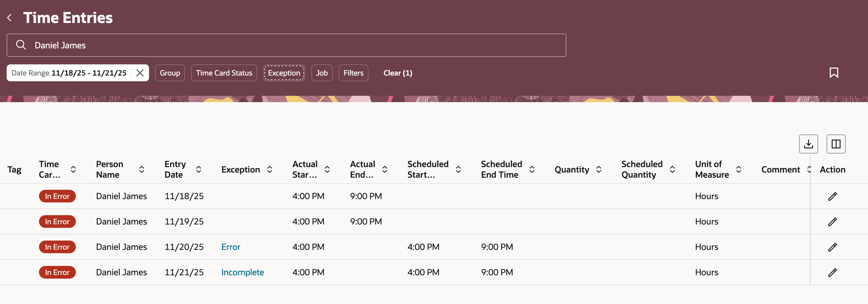Open the Filters menu
Image resolution: width=868 pixels, height=304 pixels.
[x=353, y=73]
